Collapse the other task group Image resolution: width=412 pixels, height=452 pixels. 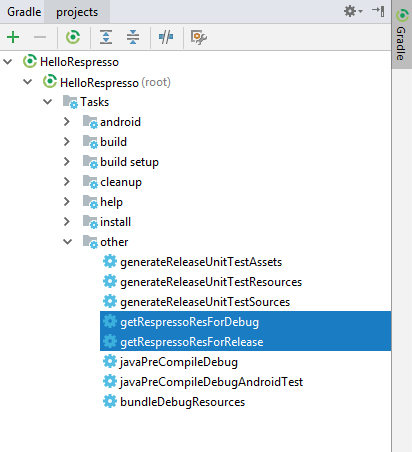pos(68,242)
